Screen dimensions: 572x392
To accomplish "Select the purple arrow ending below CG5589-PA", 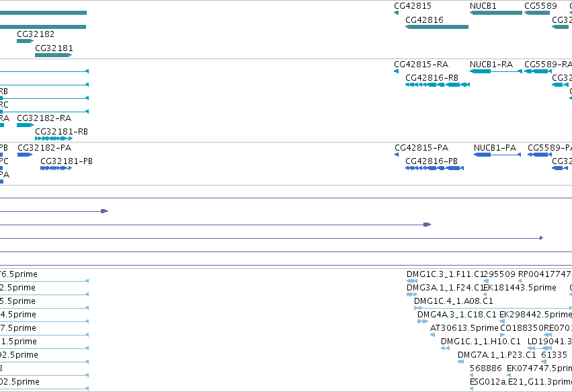I will tap(541, 238).
